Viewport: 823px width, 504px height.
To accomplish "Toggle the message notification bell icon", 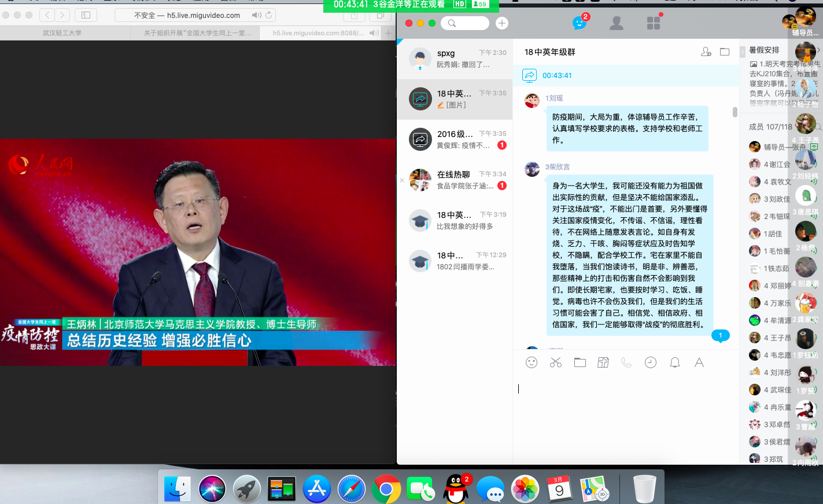I will tap(675, 362).
